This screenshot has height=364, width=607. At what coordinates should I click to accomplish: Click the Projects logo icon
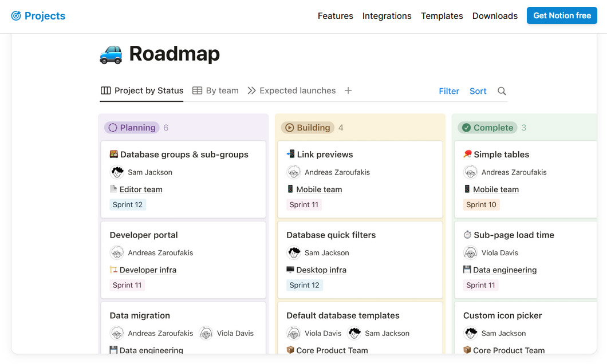(16, 16)
